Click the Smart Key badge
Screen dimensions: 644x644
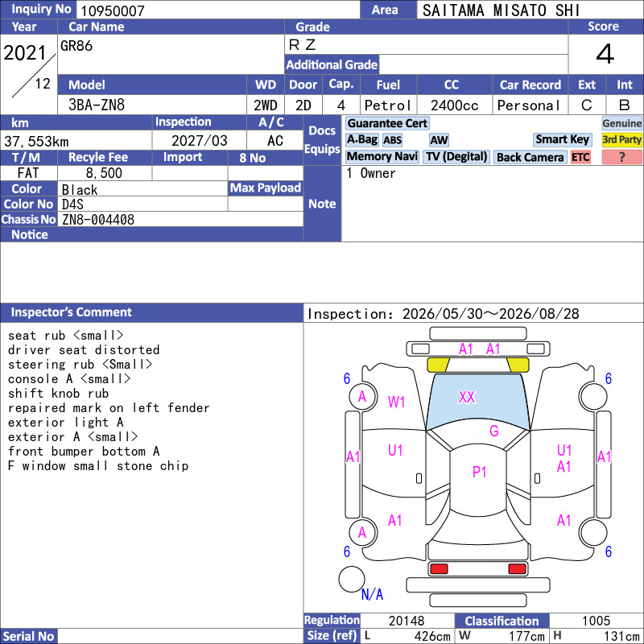pyautogui.click(x=562, y=140)
